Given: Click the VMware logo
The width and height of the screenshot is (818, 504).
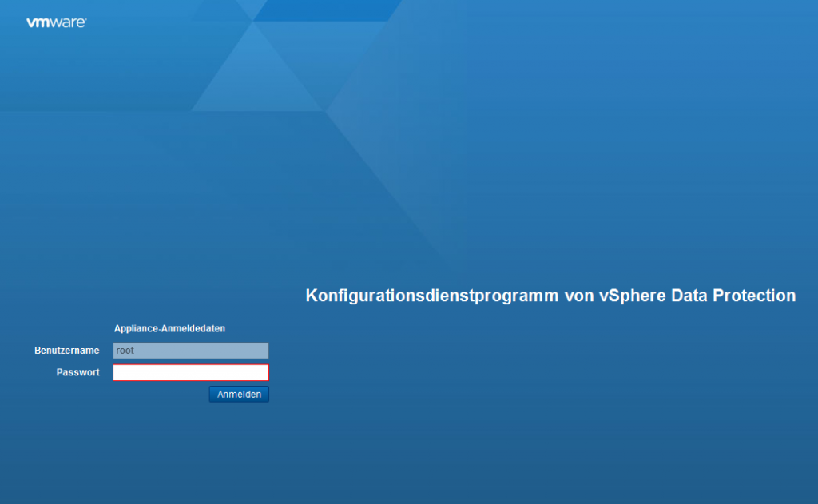Looking at the screenshot, I should (57, 22).
